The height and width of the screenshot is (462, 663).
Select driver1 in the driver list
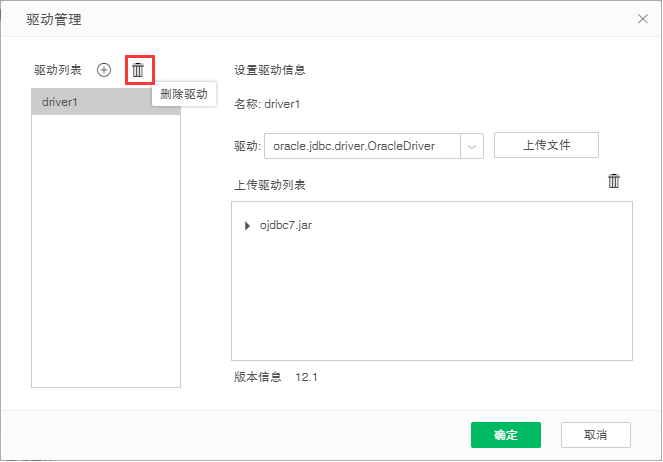106,102
